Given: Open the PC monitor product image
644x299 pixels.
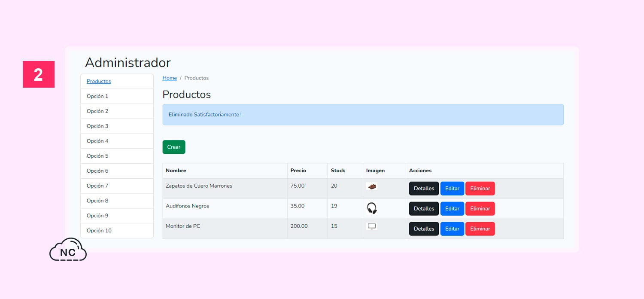Looking at the screenshot, I should [372, 226].
